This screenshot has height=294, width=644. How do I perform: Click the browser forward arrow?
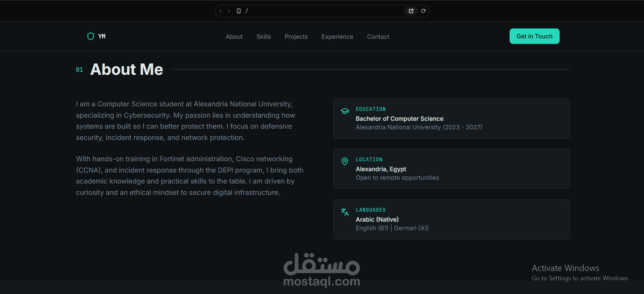tap(229, 11)
